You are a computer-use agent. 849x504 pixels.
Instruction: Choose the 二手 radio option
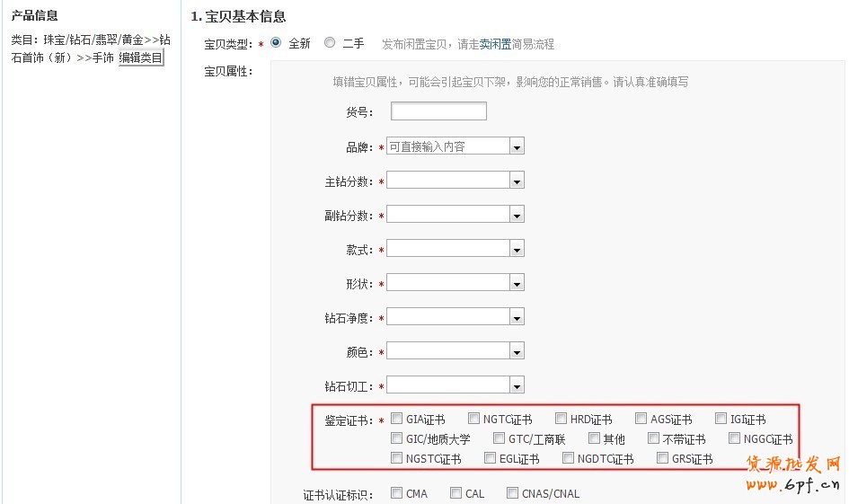pyautogui.click(x=330, y=42)
